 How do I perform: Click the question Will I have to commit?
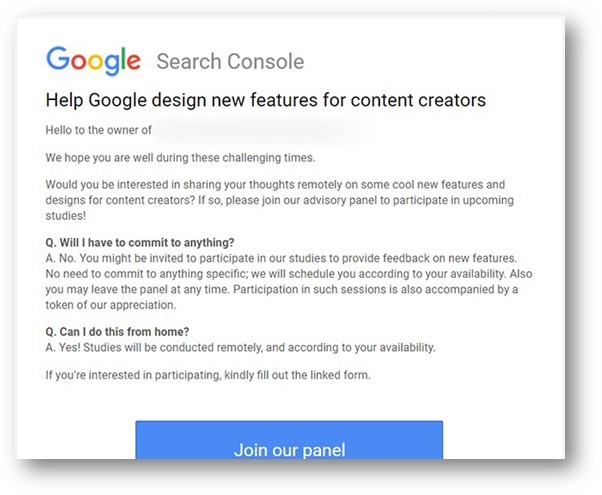(x=140, y=243)
